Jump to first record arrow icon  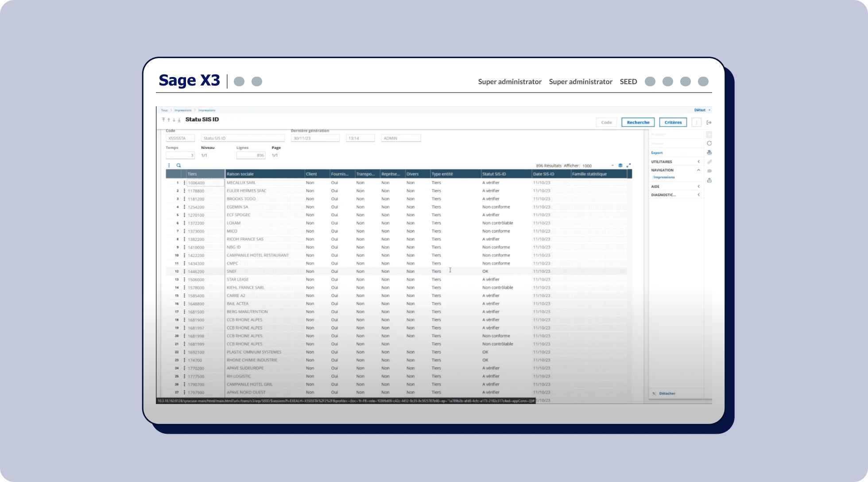(163, 120)
